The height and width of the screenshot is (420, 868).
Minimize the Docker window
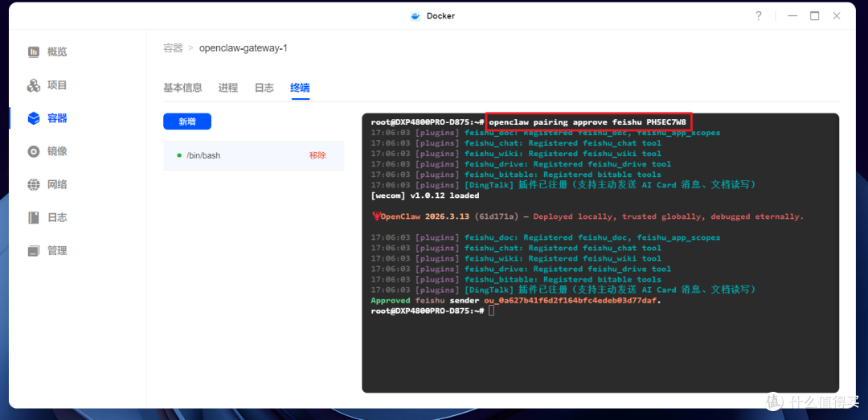tap(791, 16)
